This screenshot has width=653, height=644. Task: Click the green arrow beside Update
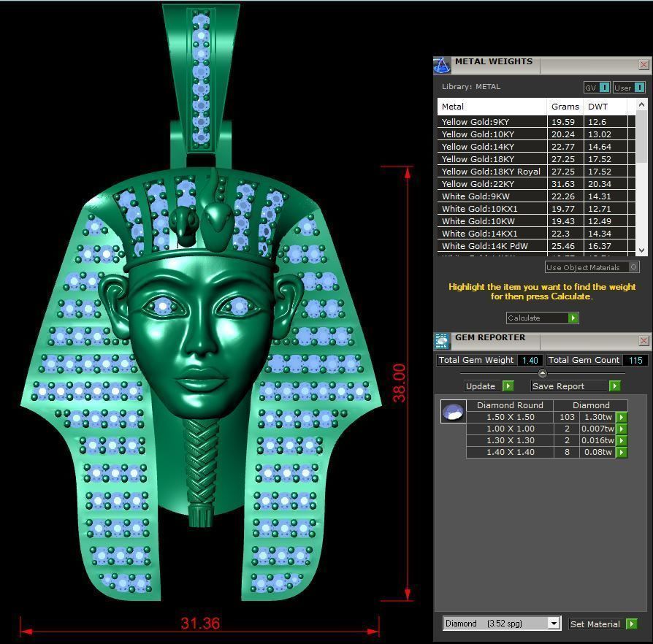(508, 386)
